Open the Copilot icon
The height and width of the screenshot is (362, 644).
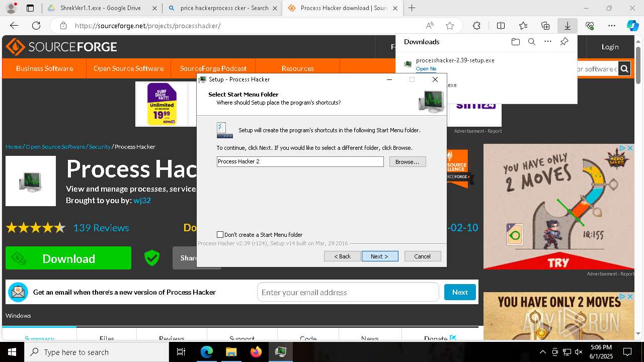click(632, 26)
